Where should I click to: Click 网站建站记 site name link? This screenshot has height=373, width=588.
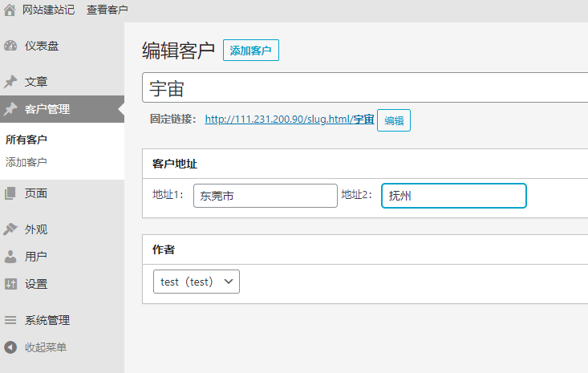click(48, 10)
